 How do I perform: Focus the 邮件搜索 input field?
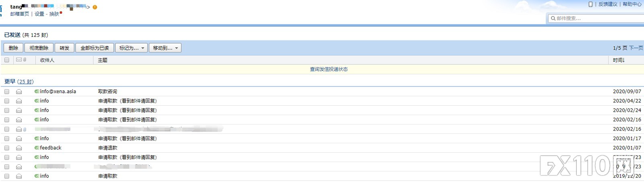pos(598,18)
